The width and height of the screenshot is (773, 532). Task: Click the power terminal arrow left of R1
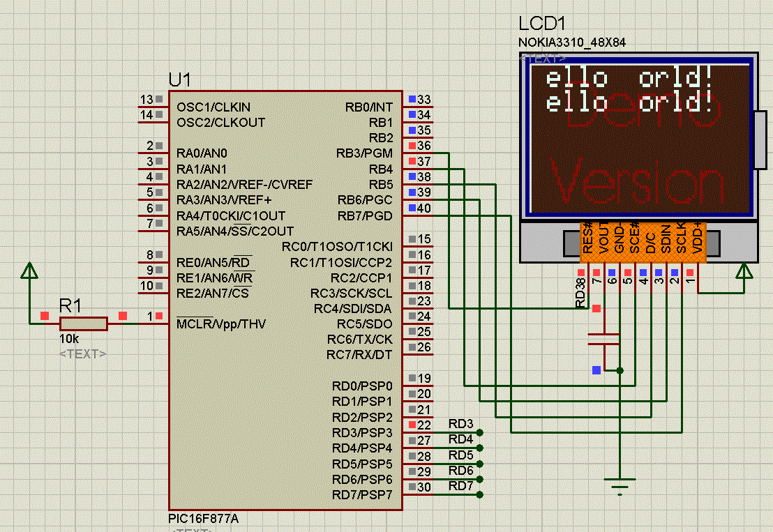[x=29, y=272]
